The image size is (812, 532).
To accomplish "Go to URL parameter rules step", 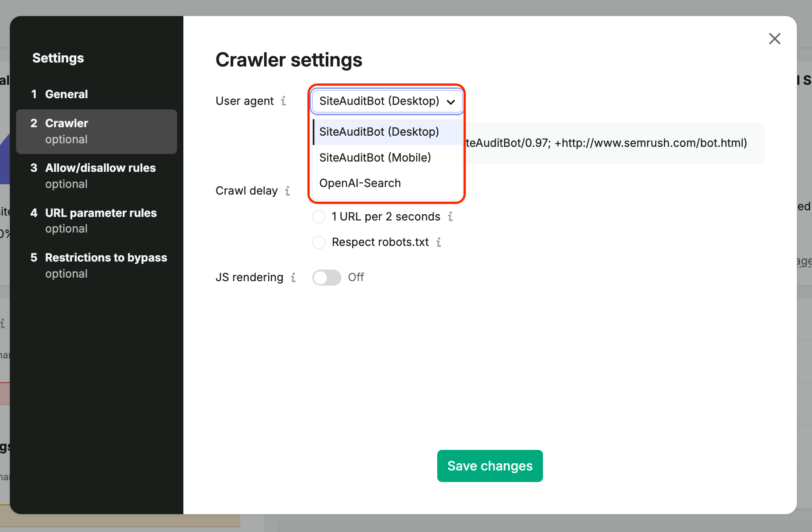I will (x=96, y=220).
